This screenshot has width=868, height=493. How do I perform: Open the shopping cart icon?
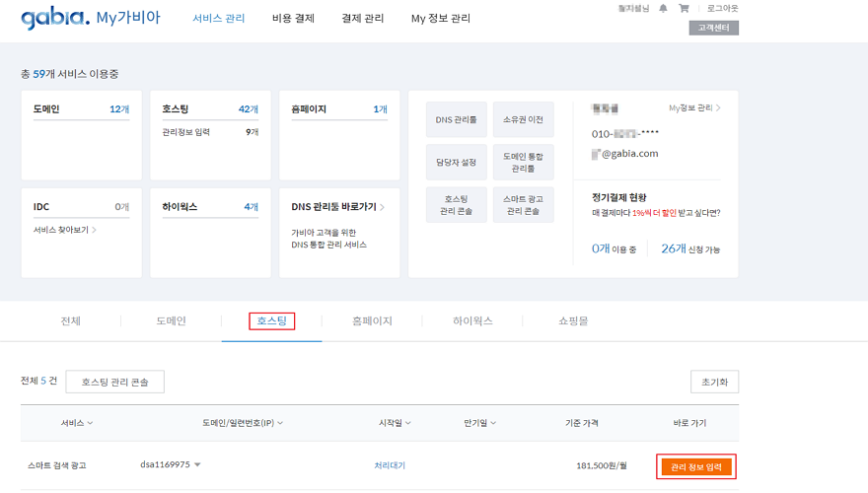pyautogui.click(x=684, y=8)
